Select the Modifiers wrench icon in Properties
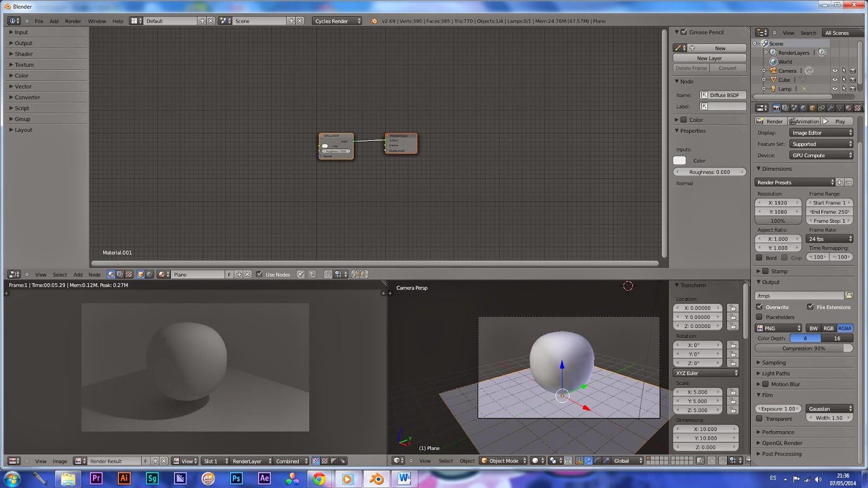Screen dimensions: 868x488 pos(831,108)
